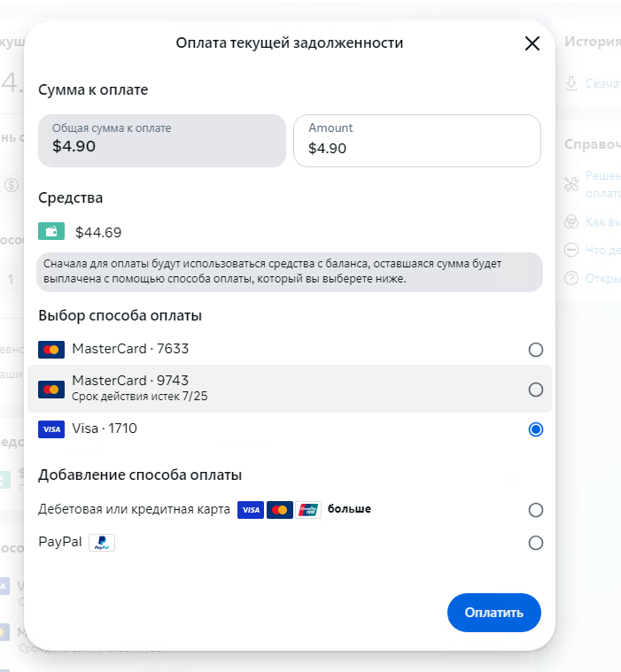The image size is (621, 672).
Task: Click the UnionPay card icon
Action: point(308,510)
